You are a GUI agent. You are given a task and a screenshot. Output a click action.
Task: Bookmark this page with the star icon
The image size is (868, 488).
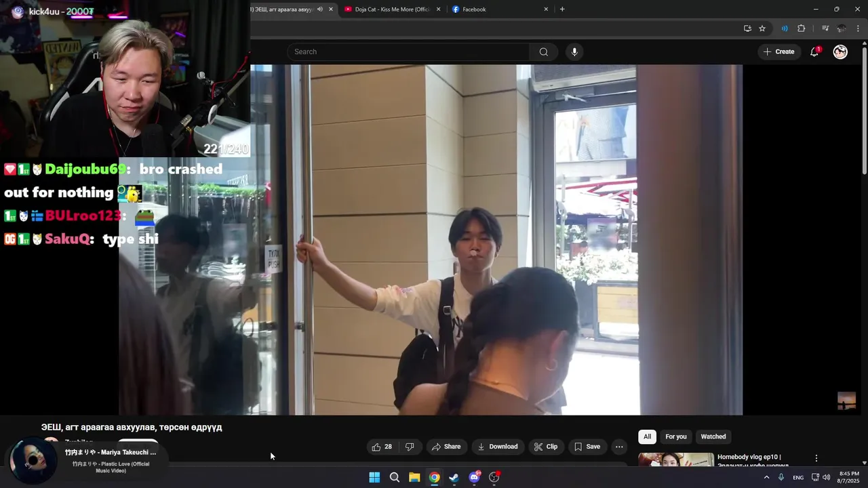[x=762, y=28]
